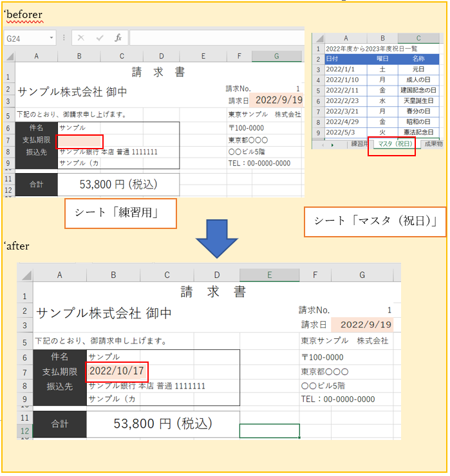Viewport: 450px width, 476px height.
Task: Click the Name Box showing G24
Action: click(x=26, y=39)
